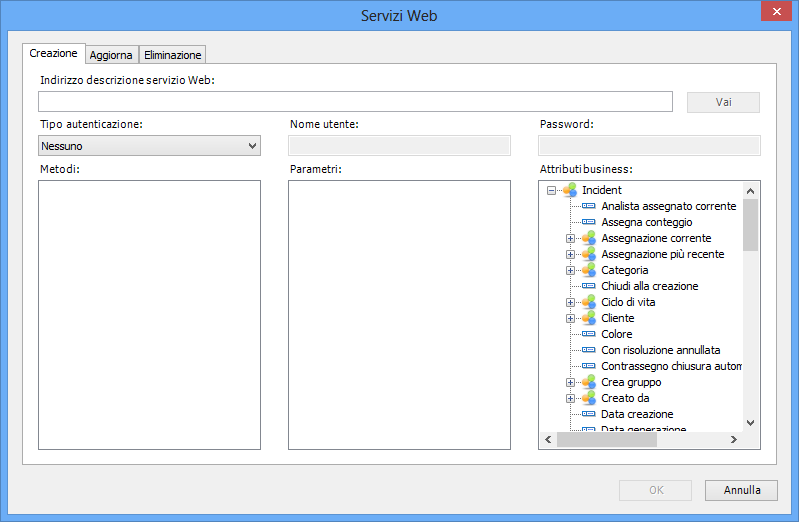Select Analista assegnato corrente attribute
Screen dimensions: 799x522
(668, 206)
